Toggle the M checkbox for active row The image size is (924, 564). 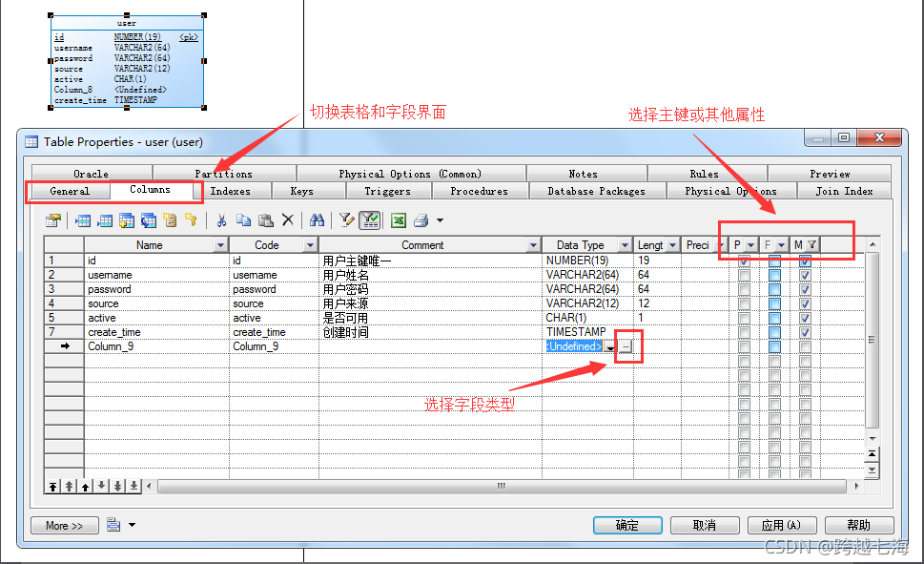click(806, 318)
